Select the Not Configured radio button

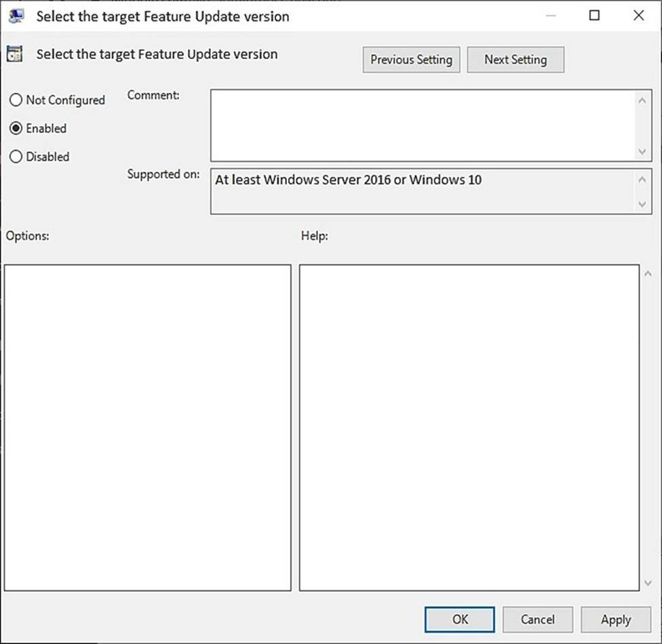pyautogui.click(x=16, y=100)
